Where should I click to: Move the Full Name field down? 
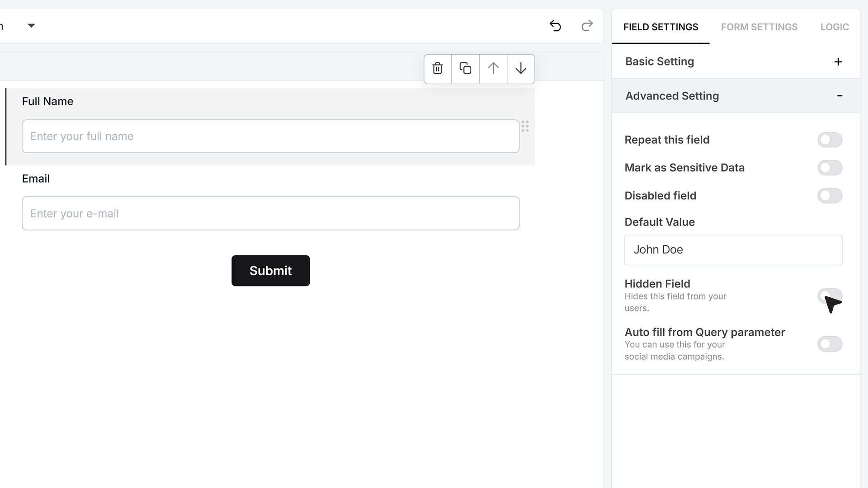[x=521, y=69]
